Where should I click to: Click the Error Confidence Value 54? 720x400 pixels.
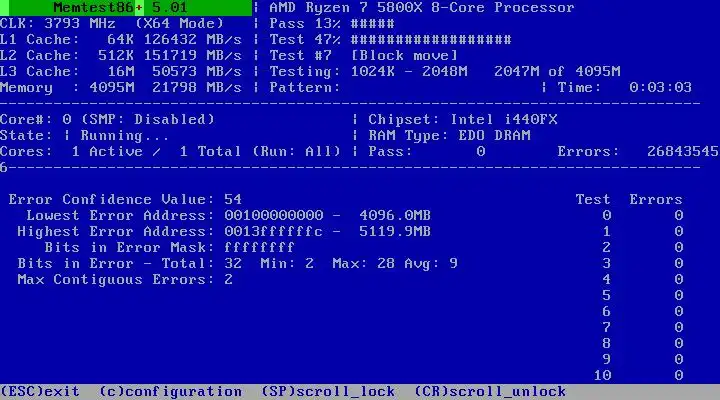125,199
